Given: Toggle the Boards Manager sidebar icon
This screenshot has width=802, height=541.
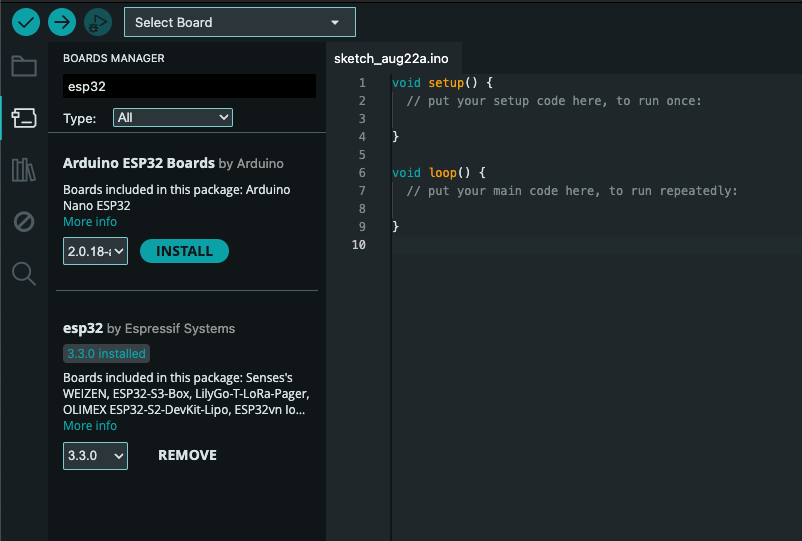Looking at the screenshot, I should [24, 118].
